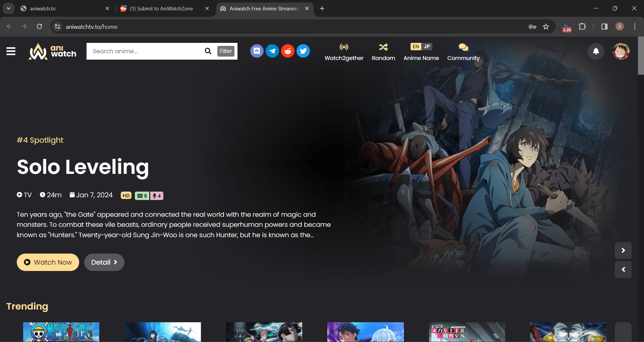The image size is (644, 342).
Task: Bookmark this page with the star
Action: [x=546, y=26]
